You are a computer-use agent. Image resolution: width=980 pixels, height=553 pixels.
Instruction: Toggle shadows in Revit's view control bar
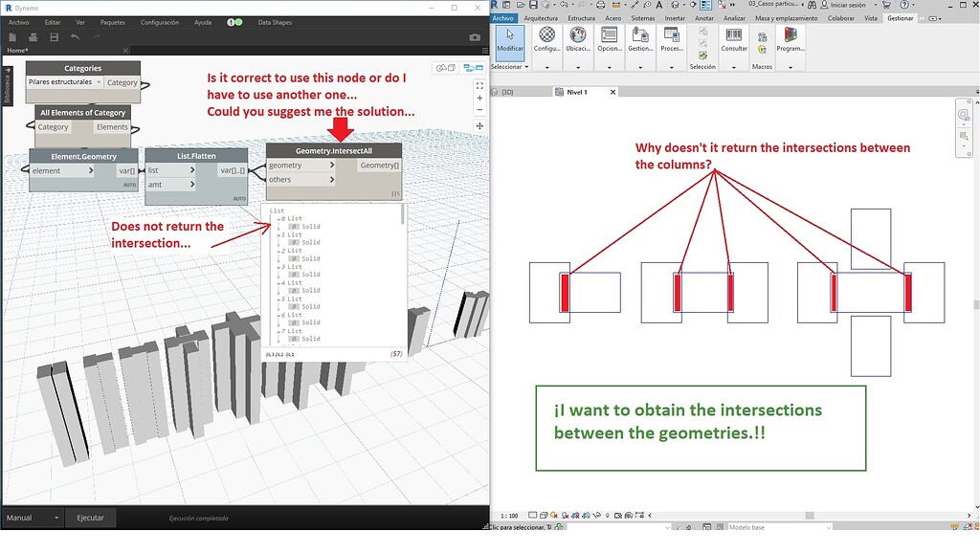pyautogui.click(x=566, y=515)
